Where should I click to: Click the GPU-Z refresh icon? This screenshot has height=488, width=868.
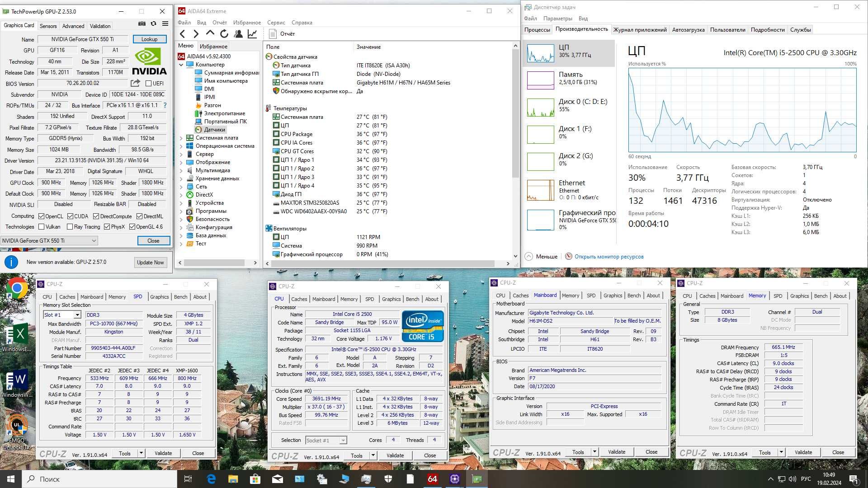[x=153, y=23]
